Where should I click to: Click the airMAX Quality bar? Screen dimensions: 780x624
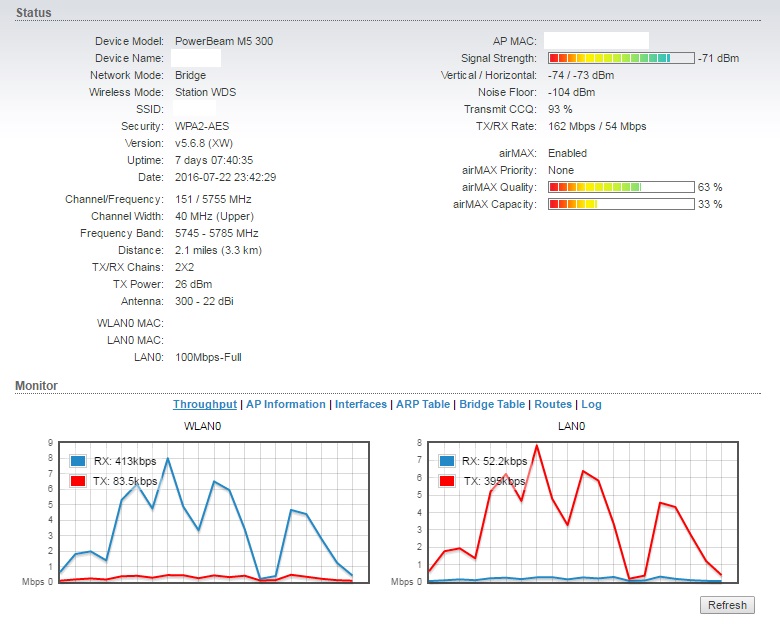click(x=621, y=187)
